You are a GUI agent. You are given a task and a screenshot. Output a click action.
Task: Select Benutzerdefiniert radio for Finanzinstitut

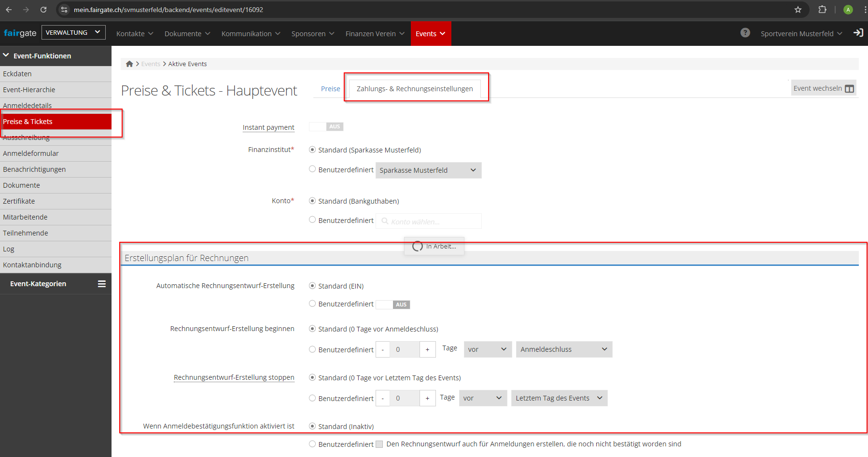[x=312, y=169]
